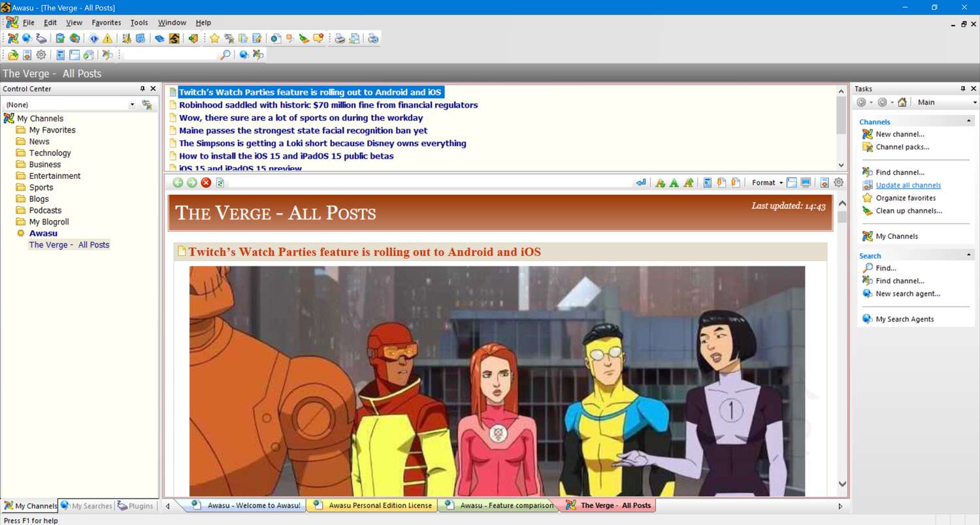
Task: Collapse the Channels section in Tasks
Action: 969,121
